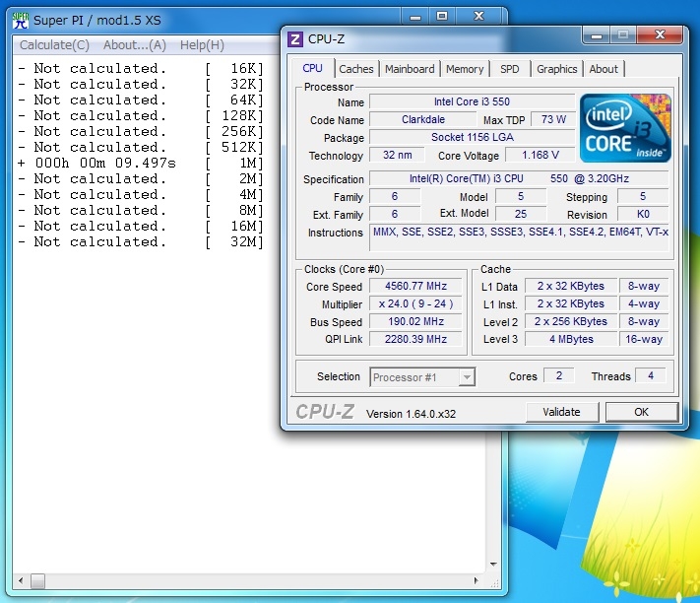Select the CPU tab
Screen dimensions: 700x603
[312, 68]
